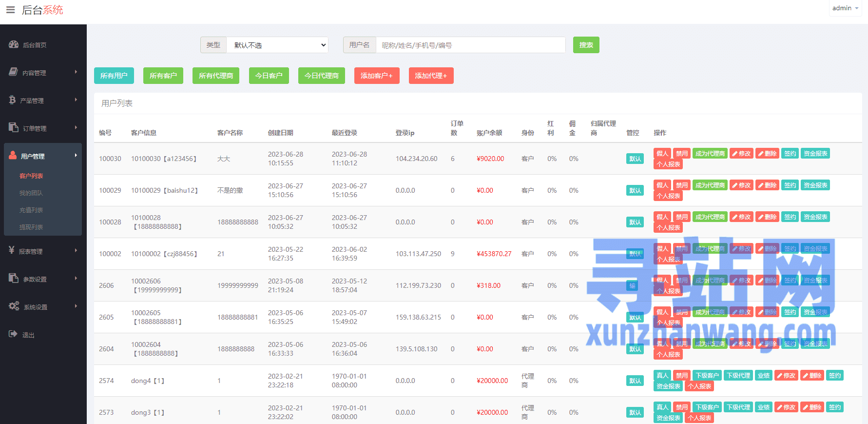Show the 所有用户 filter tab

[x=114, y=76]
